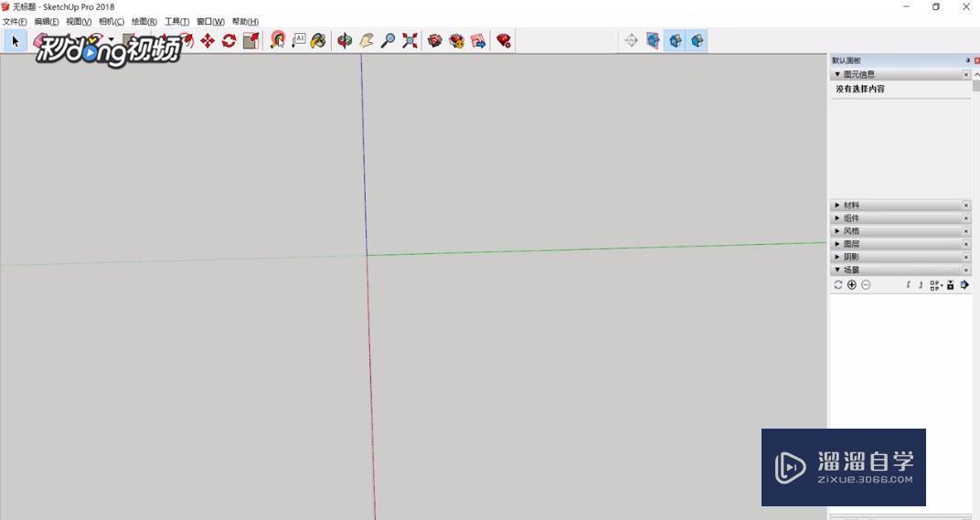The width and height of the screenshot is (980, 520).
Task: Click the 默认面板 tray title
Action: pyautogui.click(x=847, y=60)
